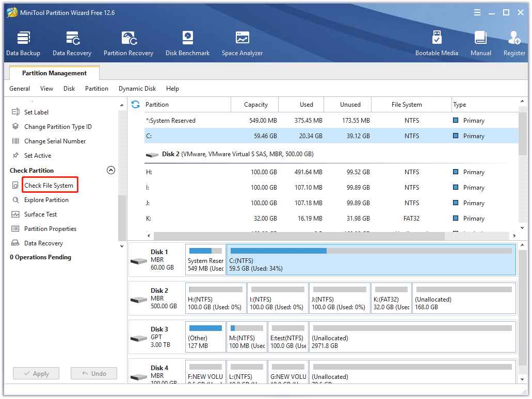This screenshot has width=532, height=399.
Task: Open the View menu
Action: click(x=46, y=89)
